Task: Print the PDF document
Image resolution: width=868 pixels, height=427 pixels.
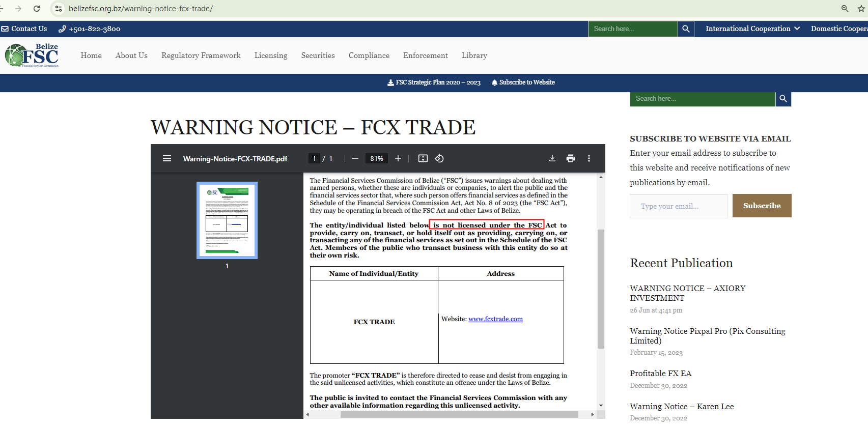Action: tap(571, 159)
